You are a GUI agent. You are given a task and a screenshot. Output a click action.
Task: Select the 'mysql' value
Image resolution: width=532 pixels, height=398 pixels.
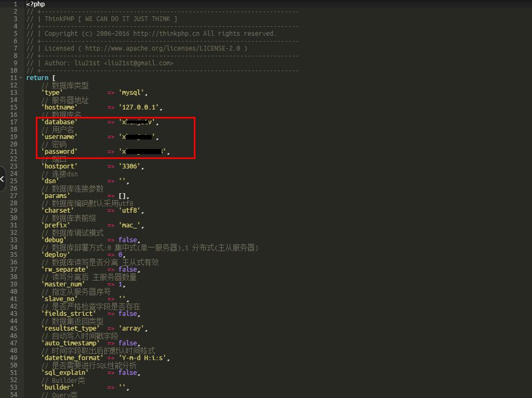131,93
